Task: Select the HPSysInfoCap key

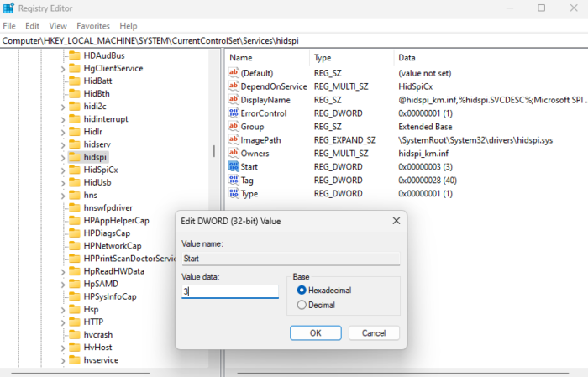Action: click(110, 296)
